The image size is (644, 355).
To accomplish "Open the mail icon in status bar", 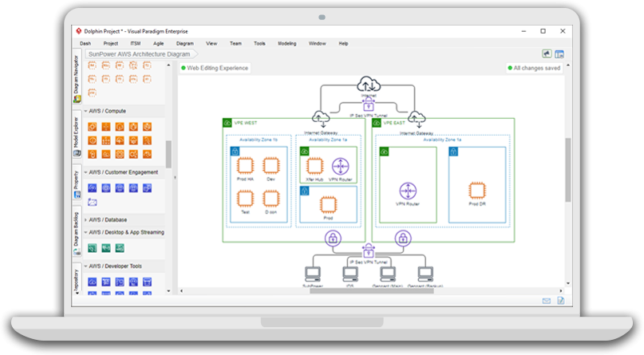I will point(547,301).
